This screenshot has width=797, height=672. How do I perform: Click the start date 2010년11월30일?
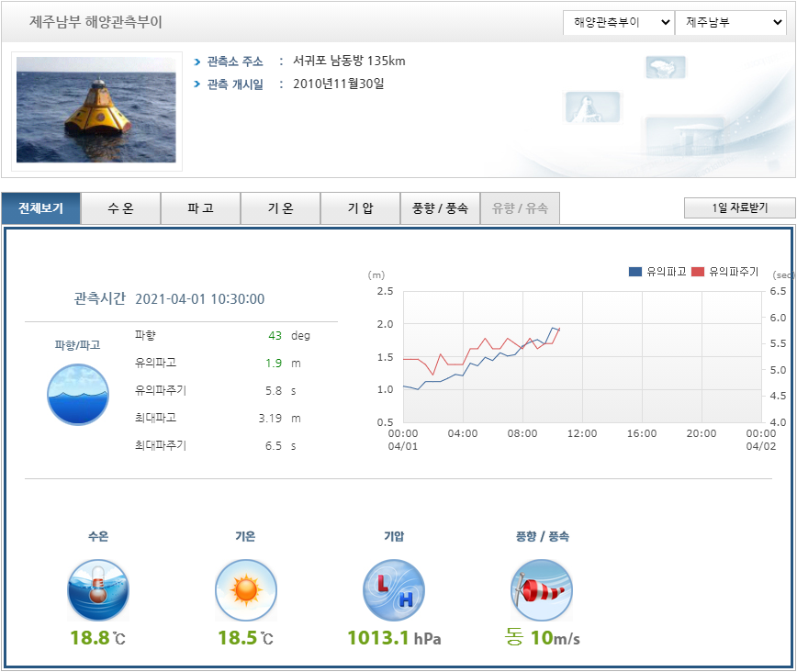(339, 84)
